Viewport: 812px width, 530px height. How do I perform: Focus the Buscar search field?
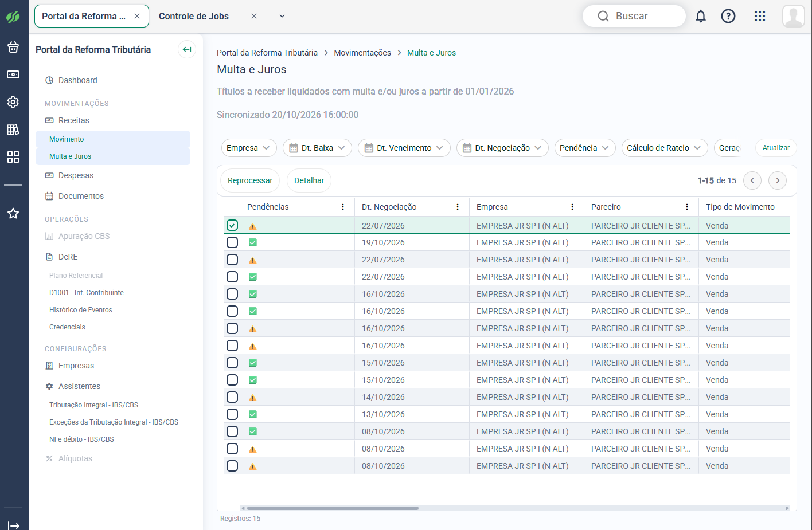pos(634,16)
